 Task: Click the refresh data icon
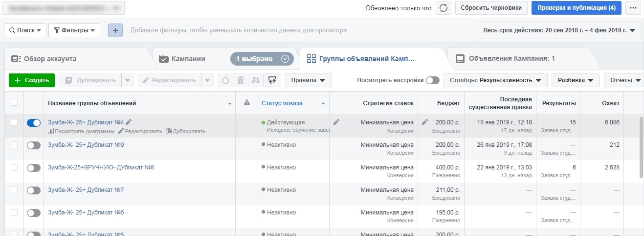(443, 8)
